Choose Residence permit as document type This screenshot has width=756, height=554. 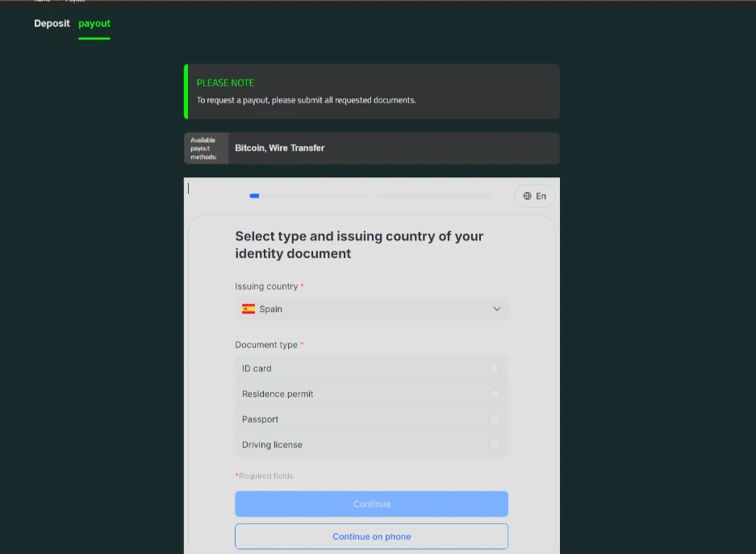coord(495,394)
